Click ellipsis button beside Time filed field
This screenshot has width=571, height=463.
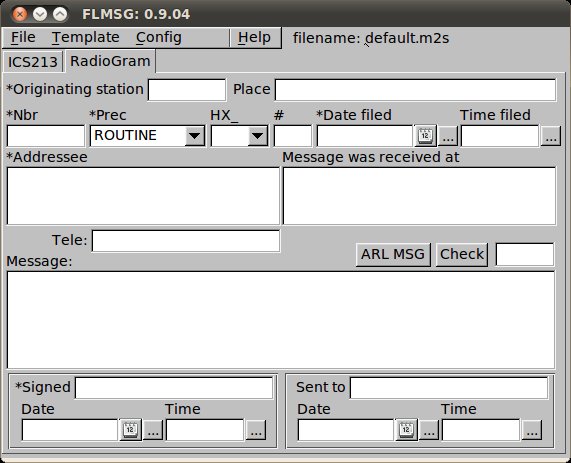(x=551, y=136)
